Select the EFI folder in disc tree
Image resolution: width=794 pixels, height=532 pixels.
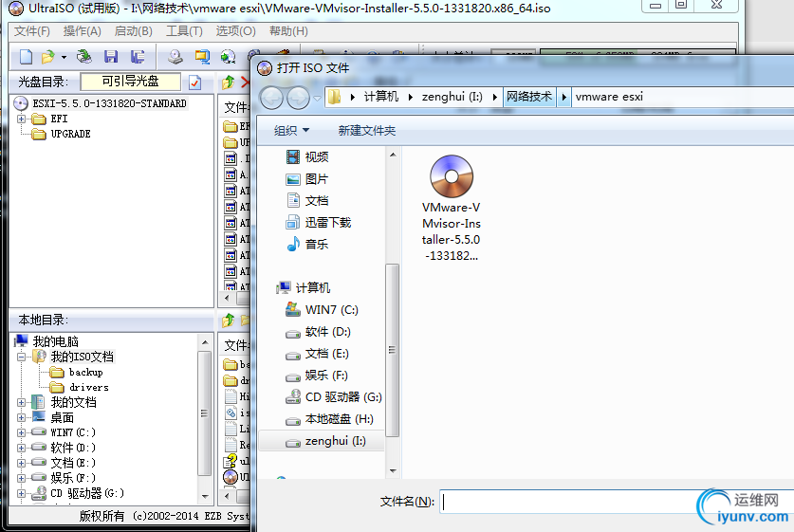[59, 119]
